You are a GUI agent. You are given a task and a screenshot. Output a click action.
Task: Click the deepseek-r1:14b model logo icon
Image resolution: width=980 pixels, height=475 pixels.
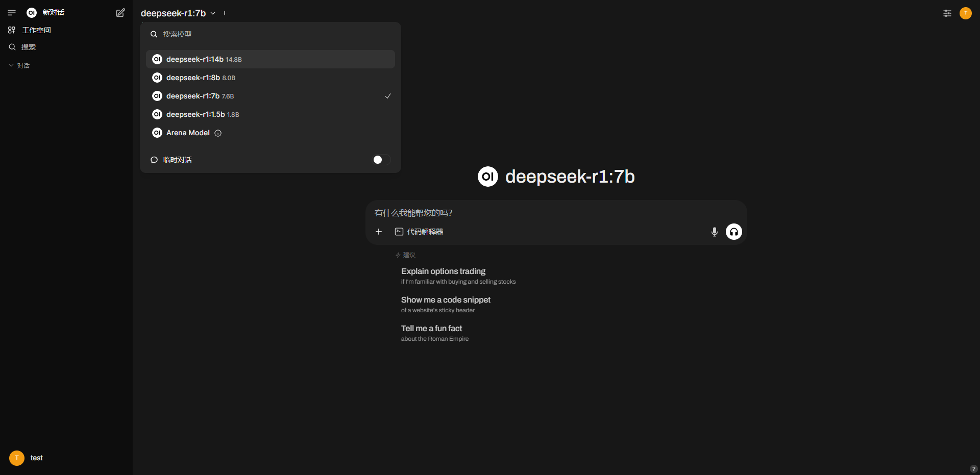point(157,59)
